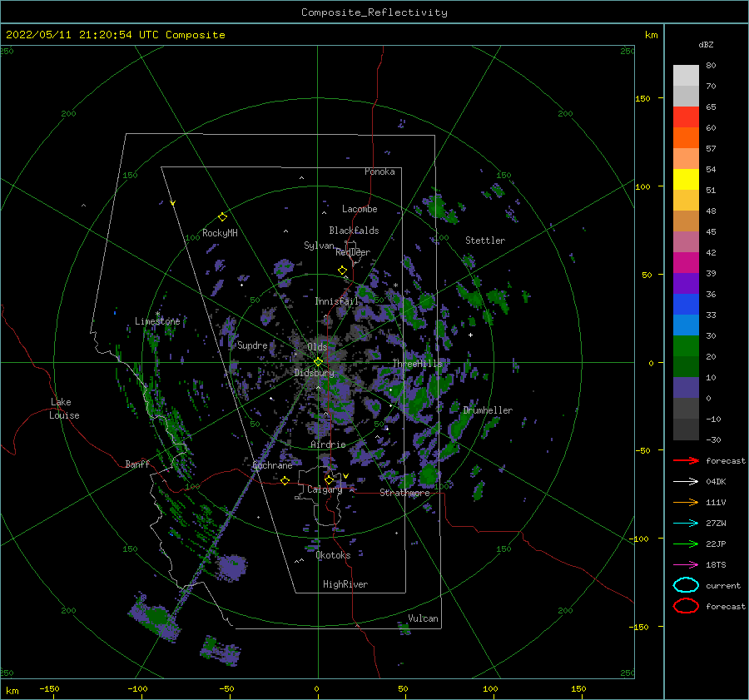
Task: Click the Calgary city label
Action: tap(325, 489)
